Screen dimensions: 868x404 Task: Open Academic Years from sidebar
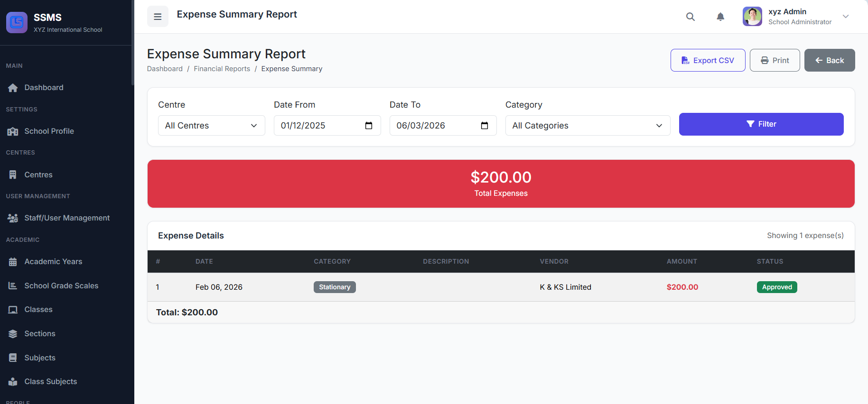(x=53, y=262)
